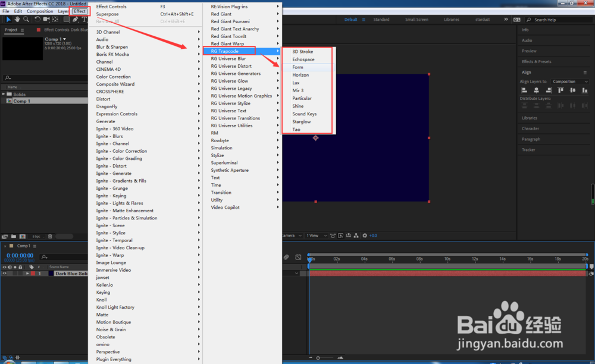Align layers to right edge
595x364 pixels.
pos(549,90)
